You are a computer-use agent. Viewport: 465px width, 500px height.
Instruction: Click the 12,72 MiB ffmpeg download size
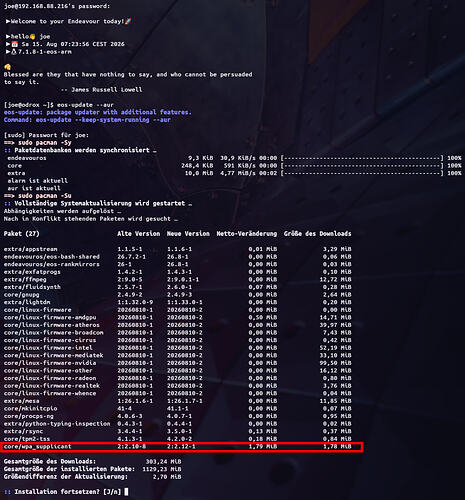click(x=335, y=279)
